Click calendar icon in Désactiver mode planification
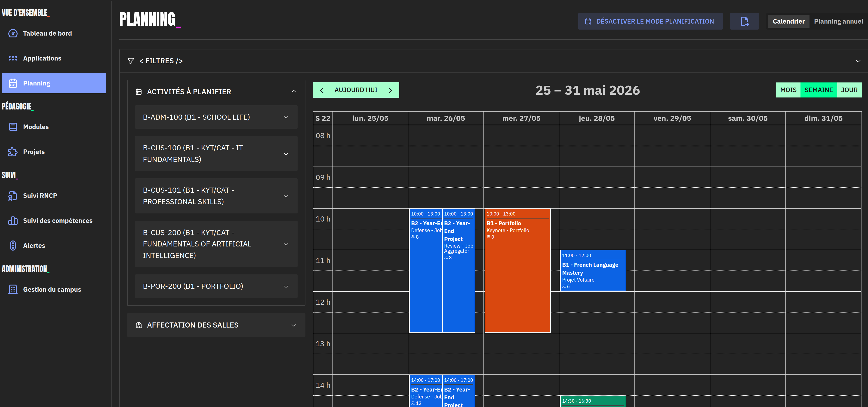Screen dimensions: 868x407 click(x=588, y=21)
